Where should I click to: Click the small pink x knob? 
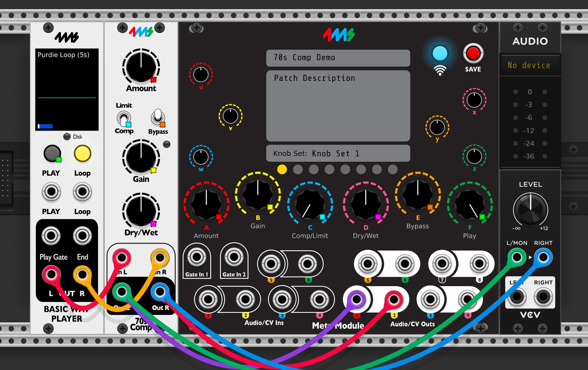pos(474,100)
